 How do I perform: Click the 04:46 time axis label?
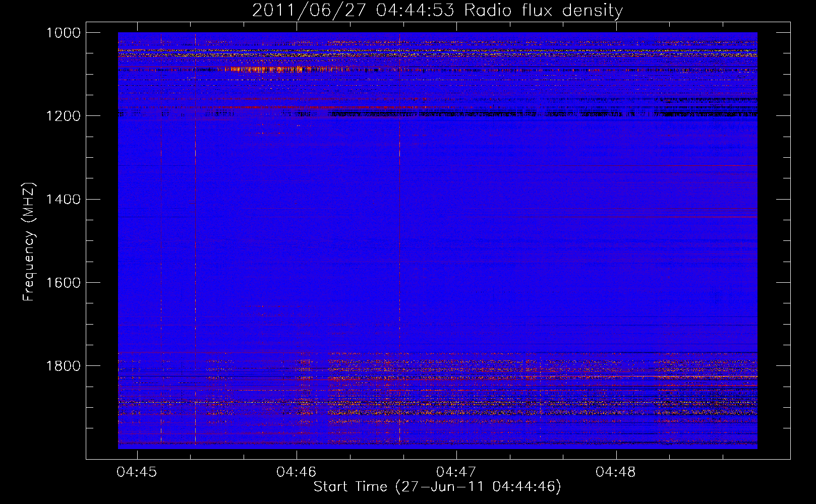click(x=297, y=472)
